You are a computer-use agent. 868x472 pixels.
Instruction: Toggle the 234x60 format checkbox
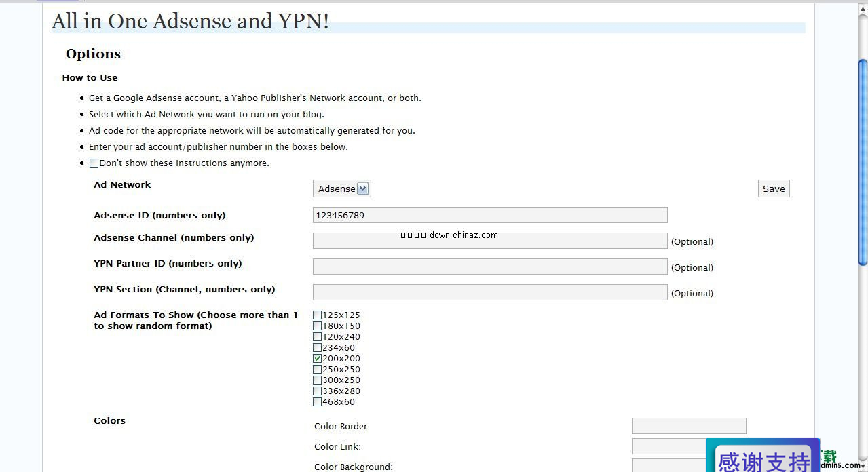click(317, 347)
